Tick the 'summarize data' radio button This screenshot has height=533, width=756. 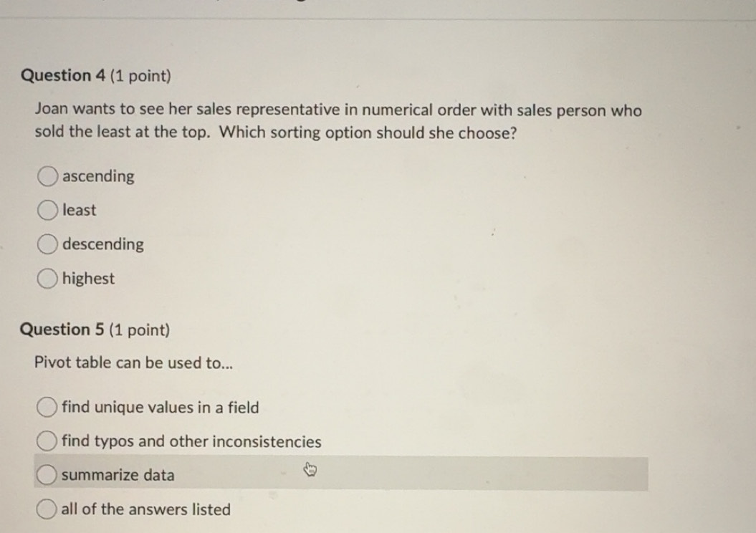(x=47, y=475)
